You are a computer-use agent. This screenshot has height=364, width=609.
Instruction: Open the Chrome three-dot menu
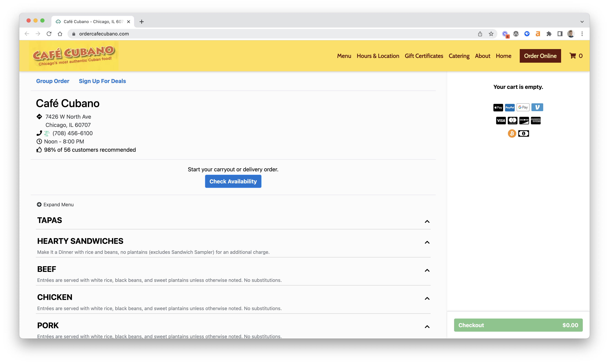[x=582, y=34]
